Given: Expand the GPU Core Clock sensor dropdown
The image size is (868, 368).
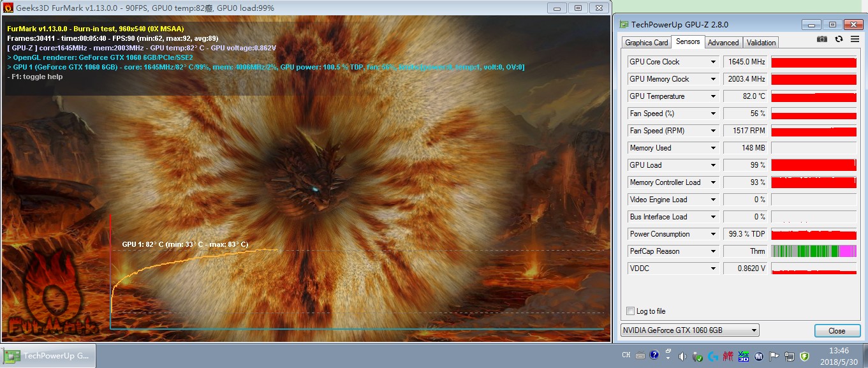Looking at the screenshot, I should coord(714,62).
